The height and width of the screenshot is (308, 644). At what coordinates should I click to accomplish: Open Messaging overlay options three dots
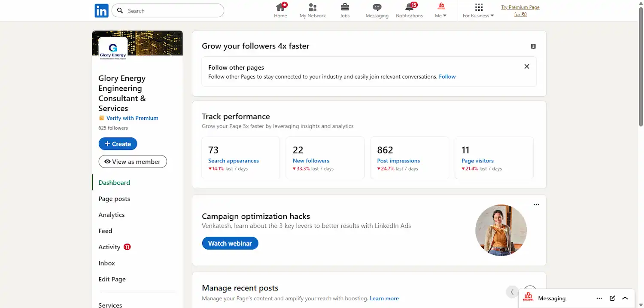(x=599, y=298)
